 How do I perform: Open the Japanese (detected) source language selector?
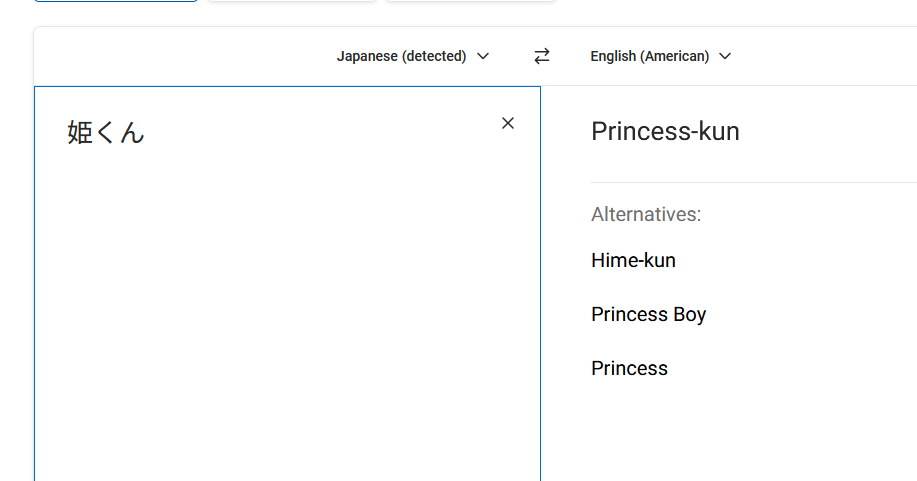pyautogui.click(x=402, y=56)
